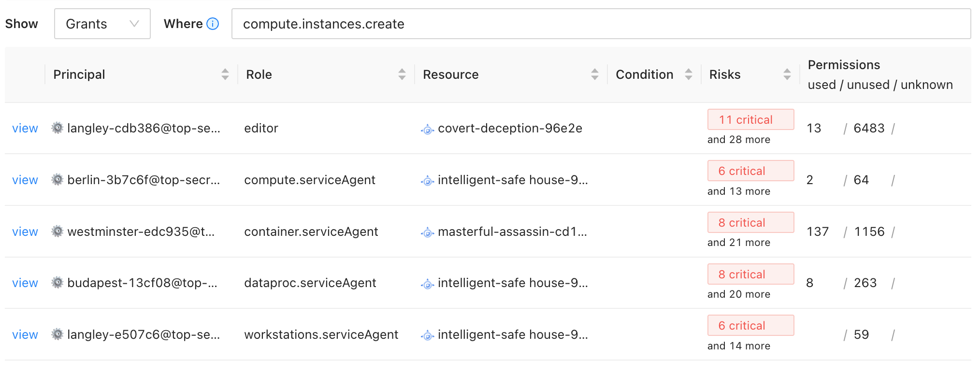The image size is (980, 376).
Task: Click service account icon for langley-cdb386
Action: coord(58,128)
